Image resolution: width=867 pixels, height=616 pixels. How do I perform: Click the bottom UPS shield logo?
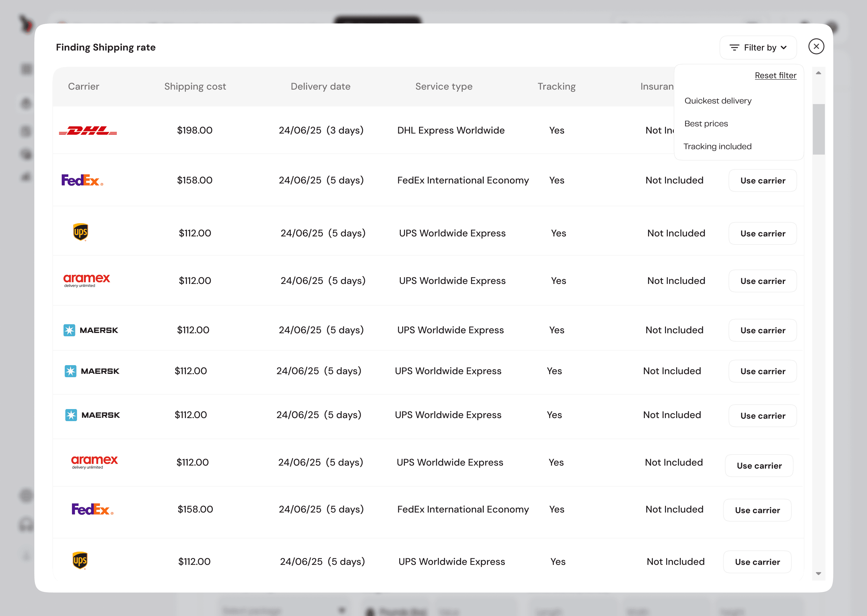pyautogui.click(x=80, y=561)
